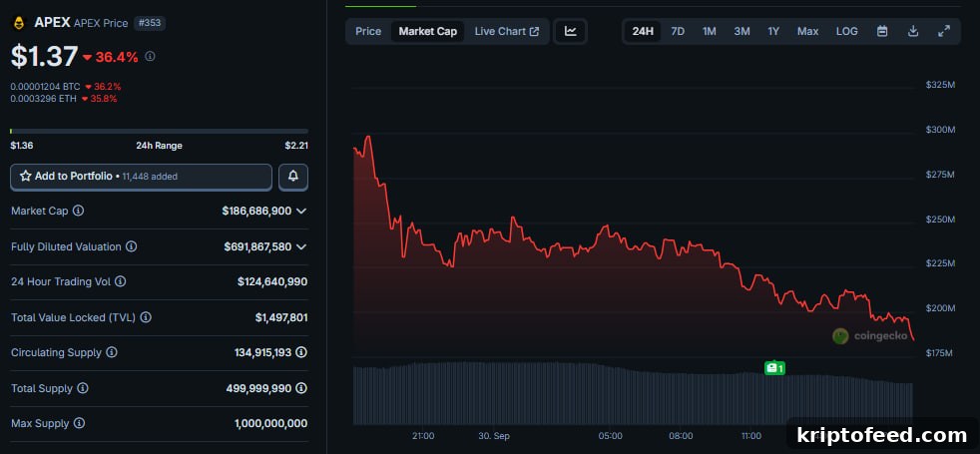
Task: Expand Fully Diluted Valuation chevron
Action: (x=301, y=246)
